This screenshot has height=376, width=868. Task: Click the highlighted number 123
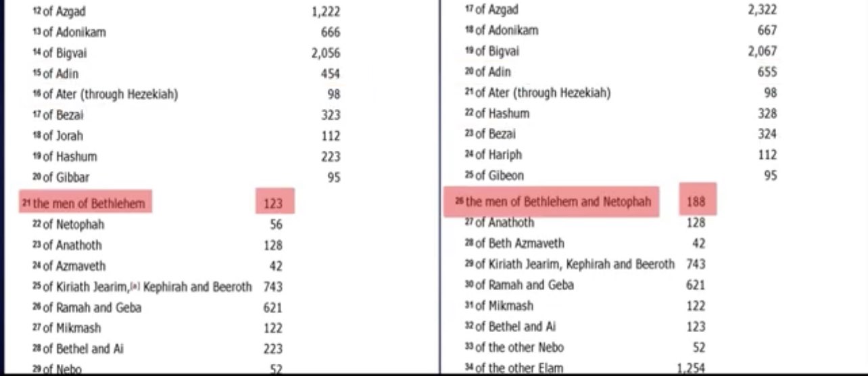pos(274,203)
